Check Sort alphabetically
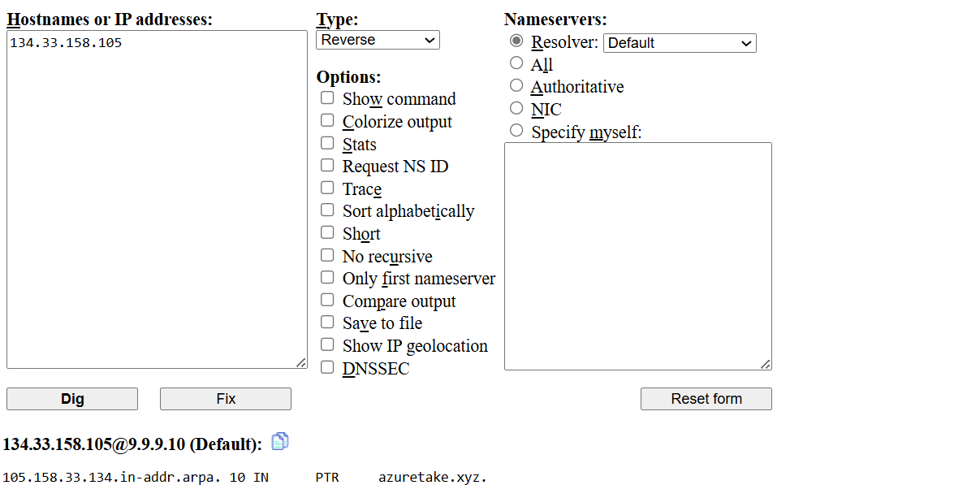This screenshot has height=485, width=980. [327, 209]
